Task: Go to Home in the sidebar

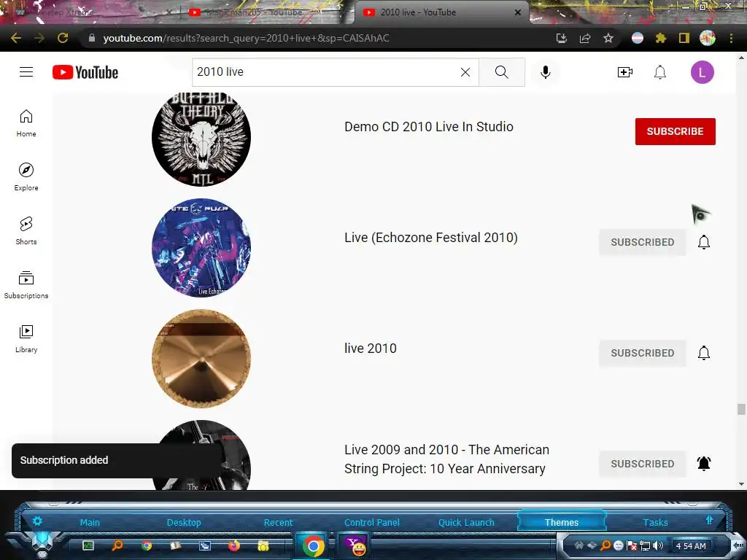Action: click(x=26, y=123)
